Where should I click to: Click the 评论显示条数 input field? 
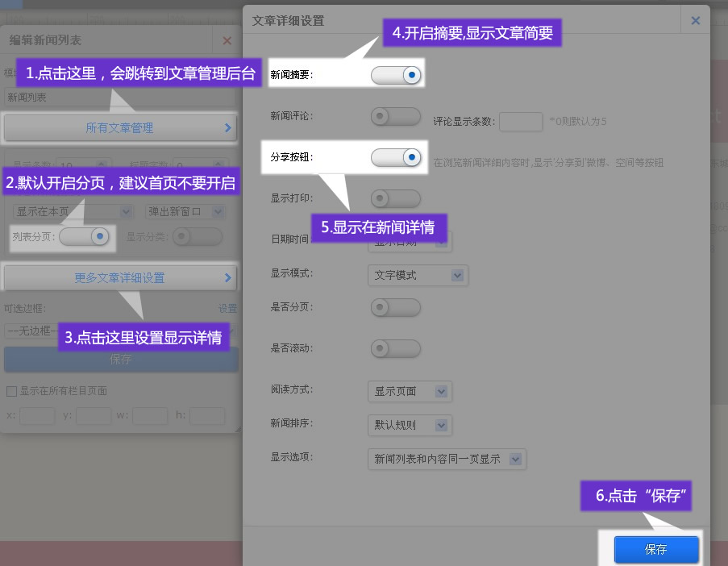pyautogui.click(x=521, y=122)
